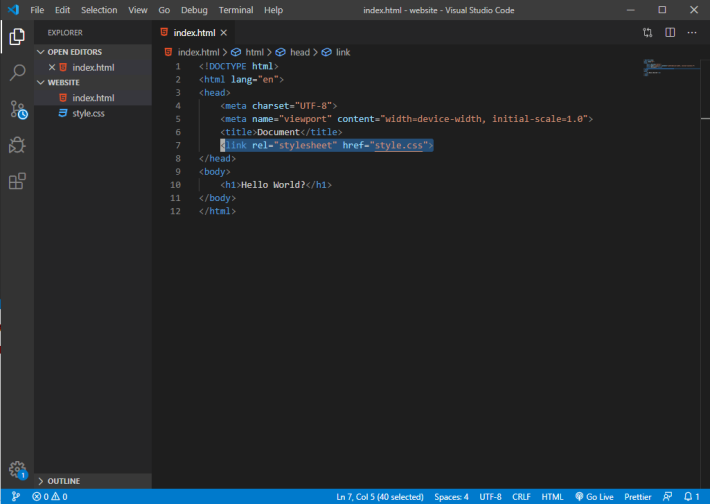Click index.html in the breadcrumb
Viewport: 710px width, 504px height.
[198, 52]
